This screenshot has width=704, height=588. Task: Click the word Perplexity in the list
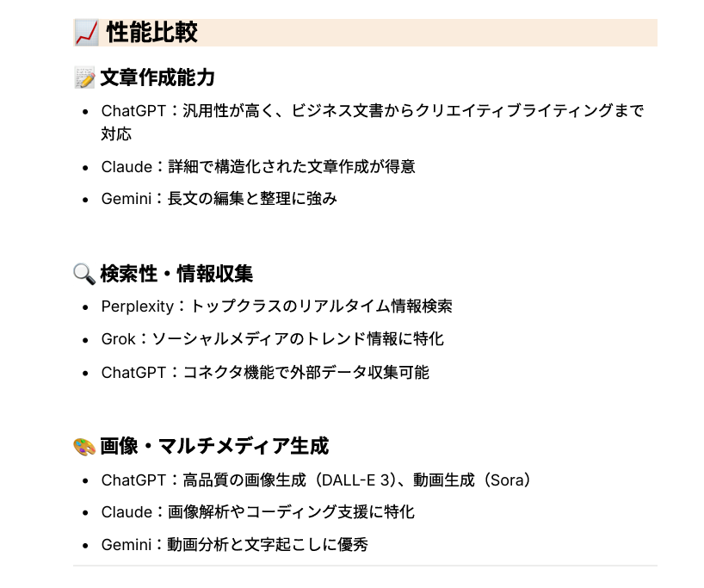(137, 306)
